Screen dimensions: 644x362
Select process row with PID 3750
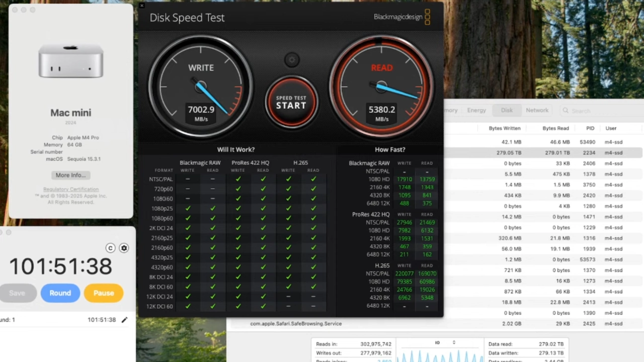click(542, 185)
